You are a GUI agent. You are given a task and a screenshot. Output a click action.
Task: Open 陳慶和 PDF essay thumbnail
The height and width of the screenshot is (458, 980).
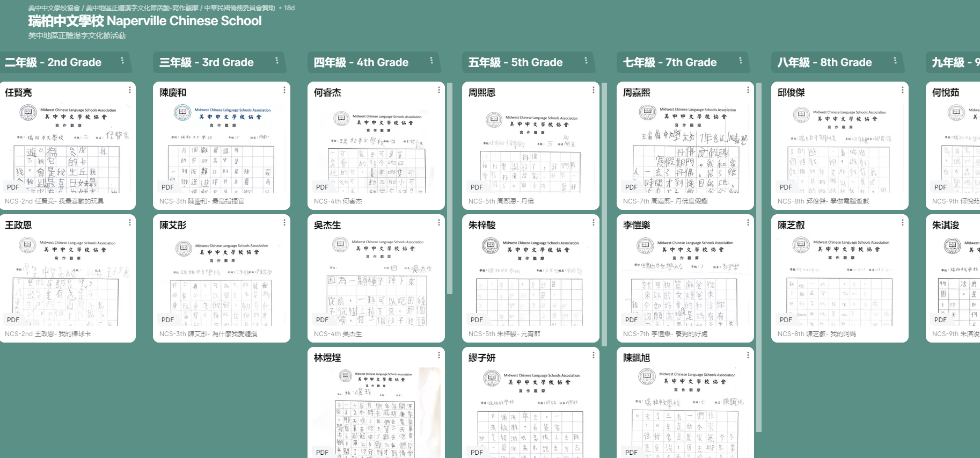tap(222, 147)
